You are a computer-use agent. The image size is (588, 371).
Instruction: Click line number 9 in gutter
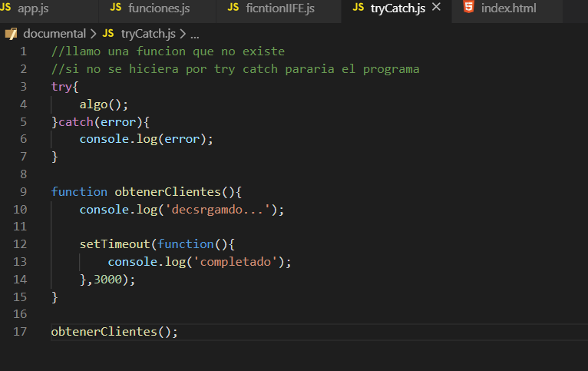click(x=23, y=192)
